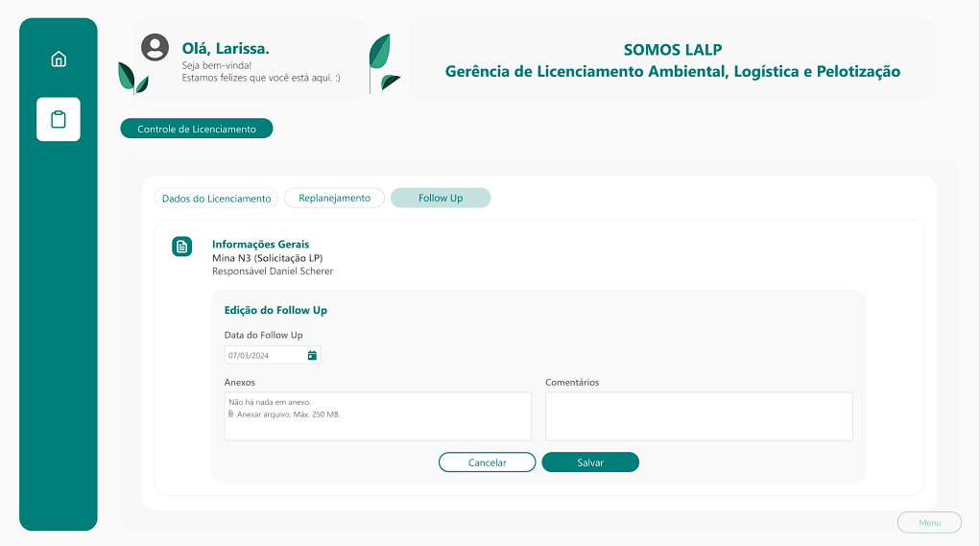Click the 'Comentários' label
980x546 pixels.
[572, 382]
